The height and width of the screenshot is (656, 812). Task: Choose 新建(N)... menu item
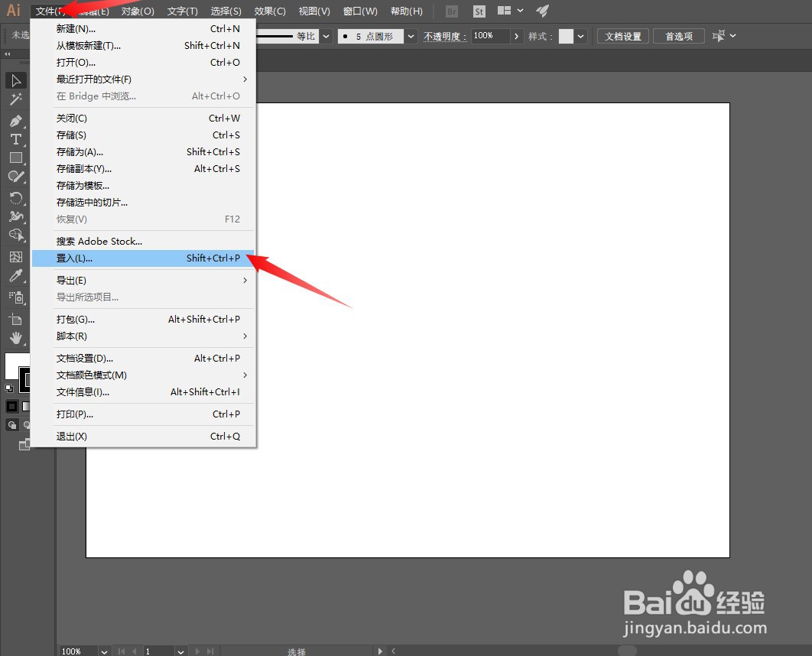tap(143, 29)
